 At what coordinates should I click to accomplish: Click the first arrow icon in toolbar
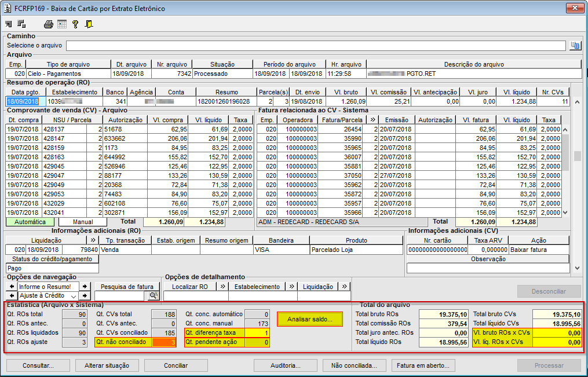pyautogui.click(x=9, y=24)
